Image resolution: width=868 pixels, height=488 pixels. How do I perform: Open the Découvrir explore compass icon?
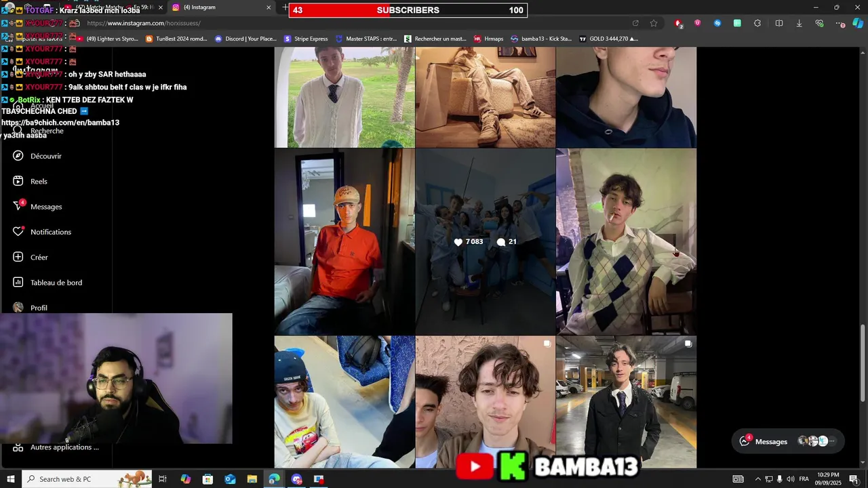pos(18,156)
